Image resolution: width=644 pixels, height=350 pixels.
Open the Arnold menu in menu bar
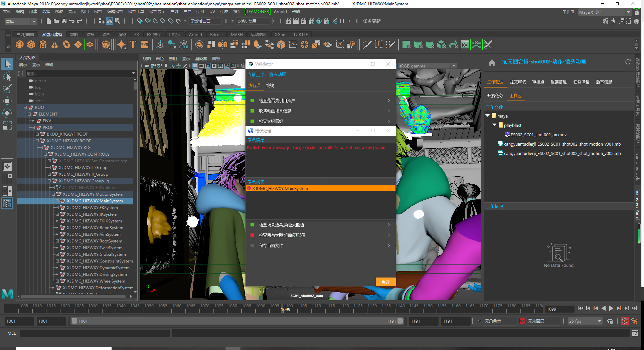(280, 12)
